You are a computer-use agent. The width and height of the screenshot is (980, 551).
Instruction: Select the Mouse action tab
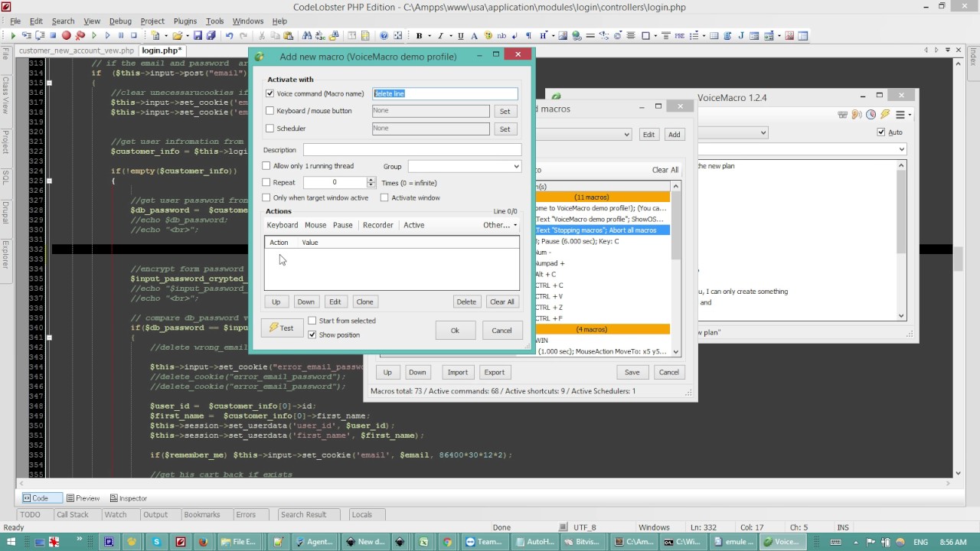(x=315, y=225)
